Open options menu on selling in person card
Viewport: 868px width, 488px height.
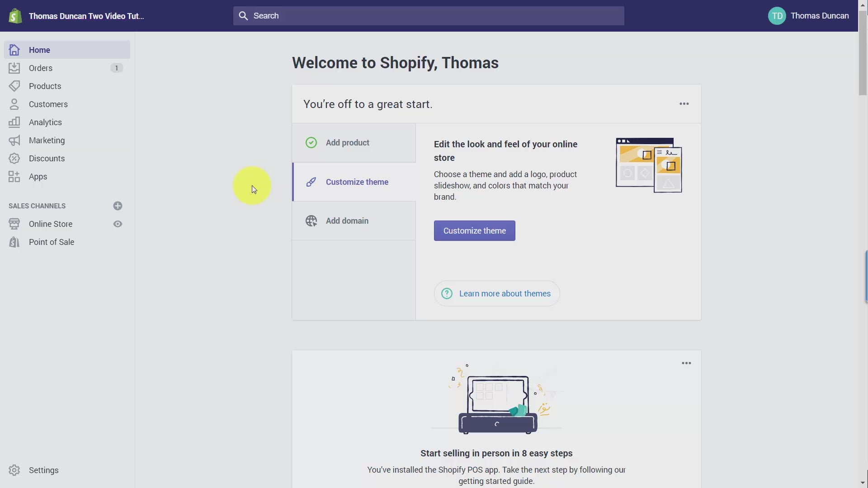click(x=686, y=363)
